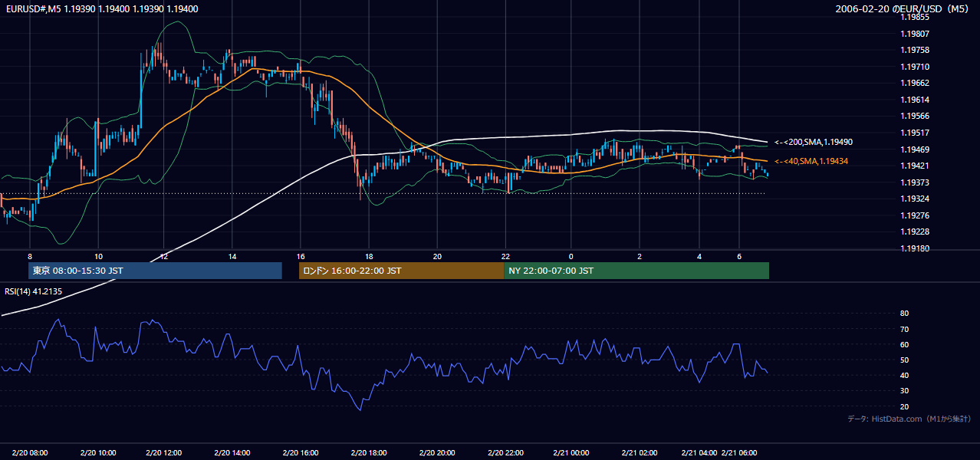The width and height of the screenshot is (980, 460).
Task: Click the bottom date label 2/20 22:00
Action: [505, 453]
